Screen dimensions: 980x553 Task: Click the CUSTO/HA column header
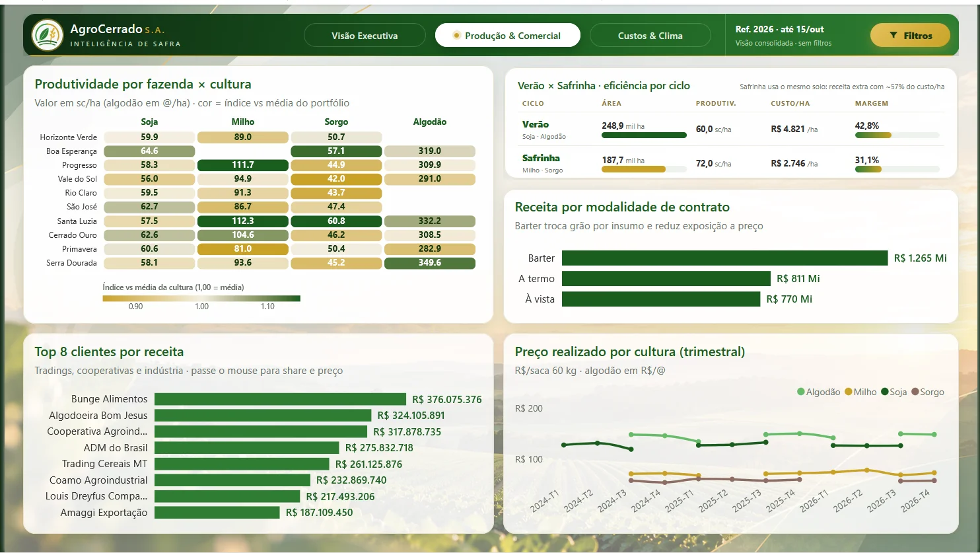coord(790,104)
